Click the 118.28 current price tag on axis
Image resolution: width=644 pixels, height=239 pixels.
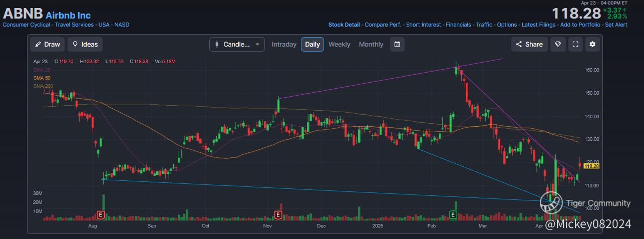[x=592, y=166]
